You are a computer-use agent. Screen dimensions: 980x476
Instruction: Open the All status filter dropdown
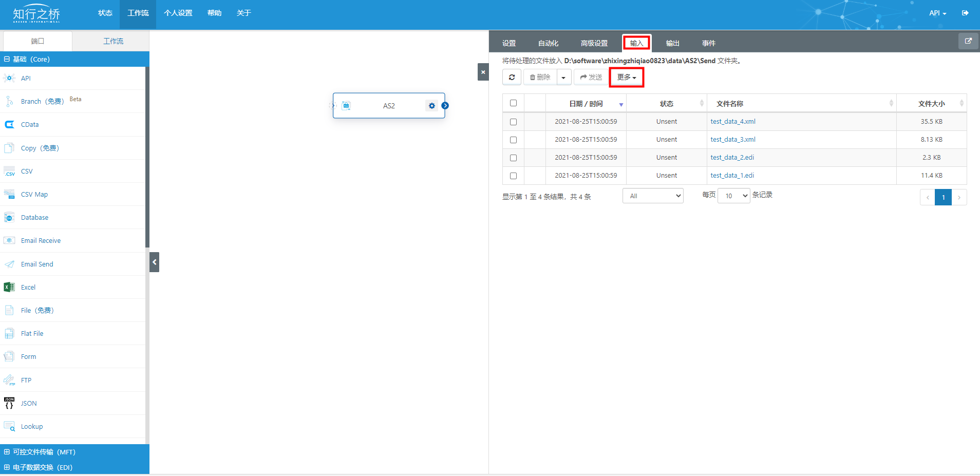(653, 196)
